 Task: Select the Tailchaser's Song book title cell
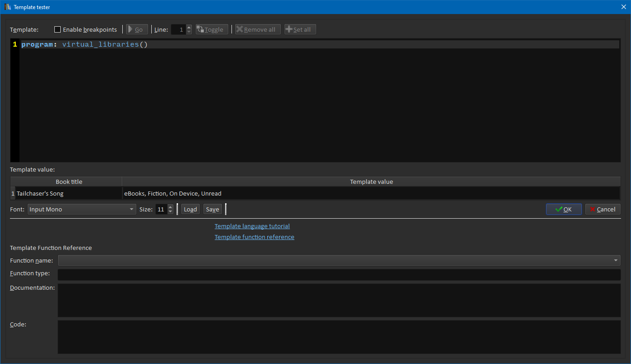[69, 193]
